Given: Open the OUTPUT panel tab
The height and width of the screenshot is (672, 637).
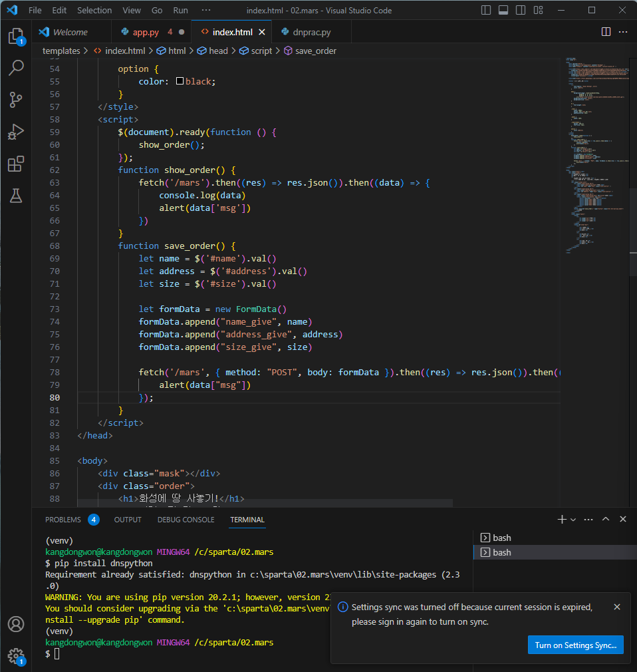Looking at the screenshot, I should tap(128, 520).
